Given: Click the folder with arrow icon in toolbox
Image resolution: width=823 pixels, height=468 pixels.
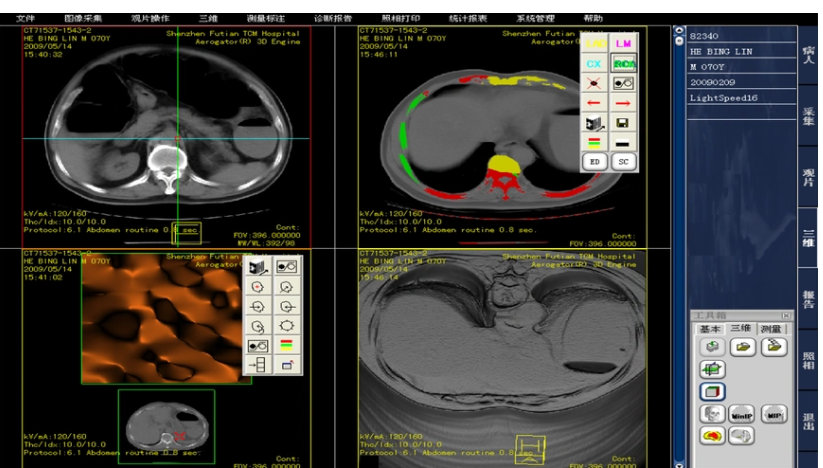Looking at the screenshot, I should (x=774, y=347).
